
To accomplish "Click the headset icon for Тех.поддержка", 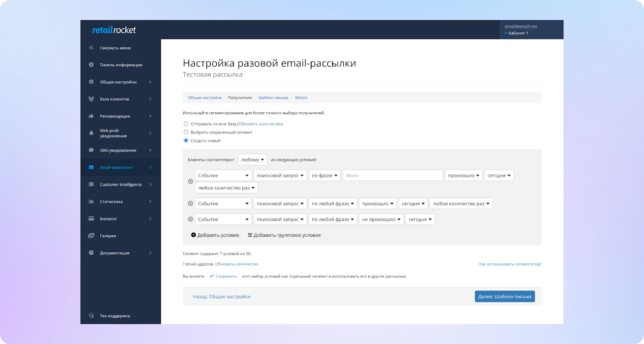I will 91,316.
